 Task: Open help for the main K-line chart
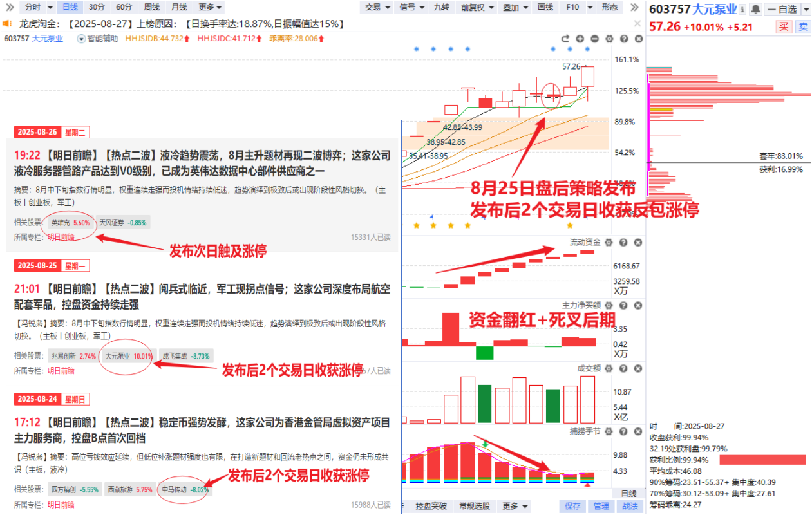(623, 39)
